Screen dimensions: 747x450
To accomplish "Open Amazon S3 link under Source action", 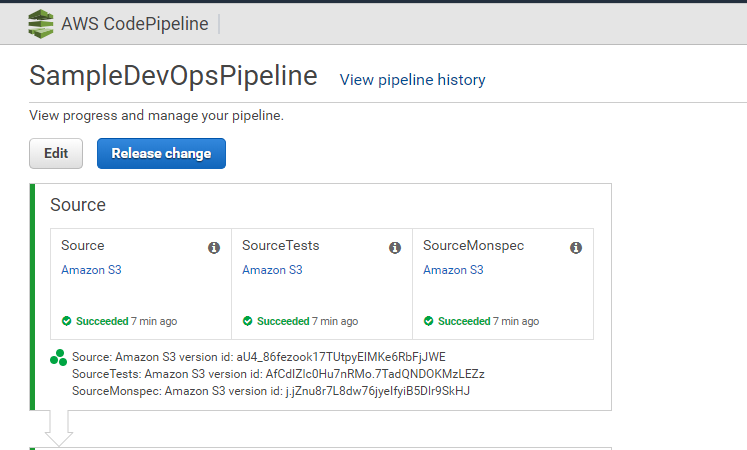I will [91, 270].
